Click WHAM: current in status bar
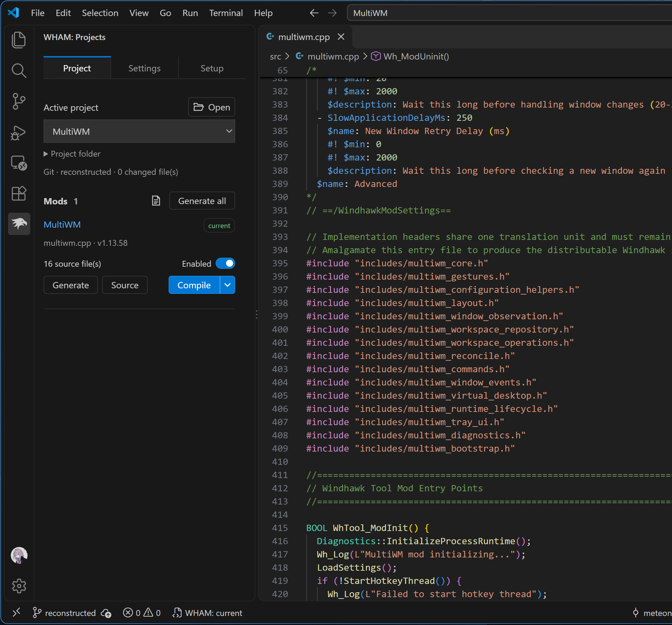672x625 pixels. coord(208,613)
